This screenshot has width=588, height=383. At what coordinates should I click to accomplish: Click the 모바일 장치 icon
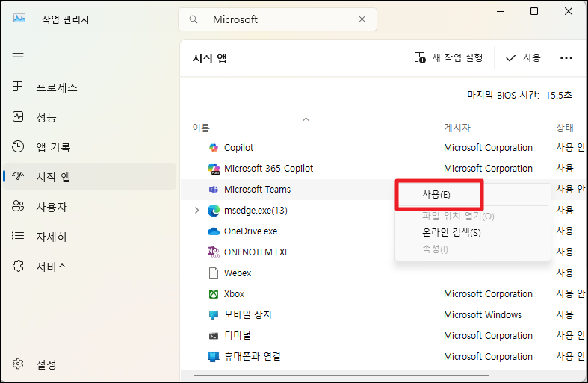pyautogui.click(x=214, y=315)
